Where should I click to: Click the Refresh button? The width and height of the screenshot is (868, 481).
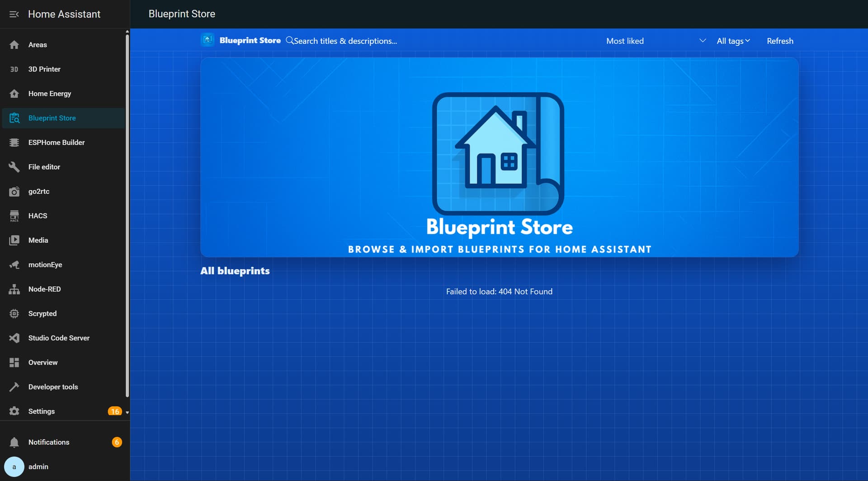[780, 41]
